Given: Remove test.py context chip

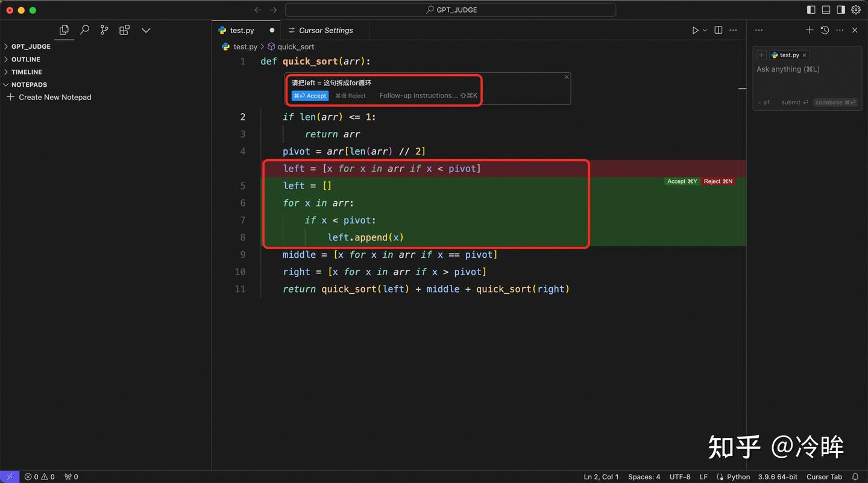Looking at the screenshot, I should pyautogui.click(x=804, y=55).
